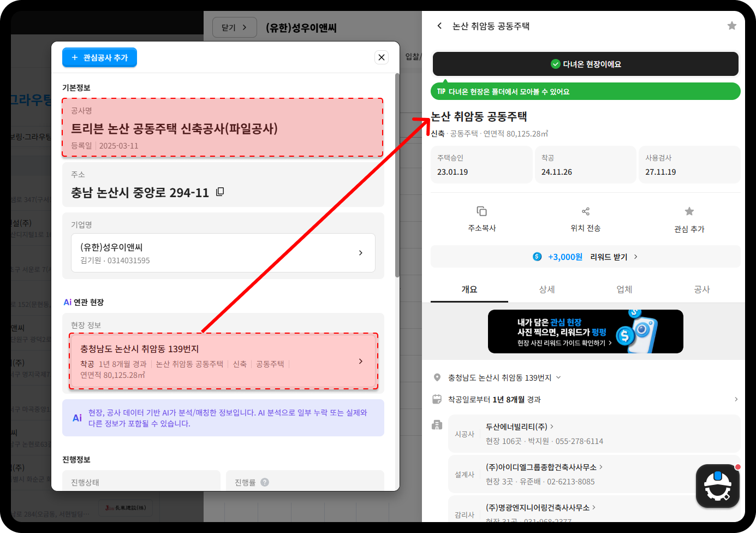Toggle the favorite star in the header
Viewport: 756px width, 533px height.
732,26
